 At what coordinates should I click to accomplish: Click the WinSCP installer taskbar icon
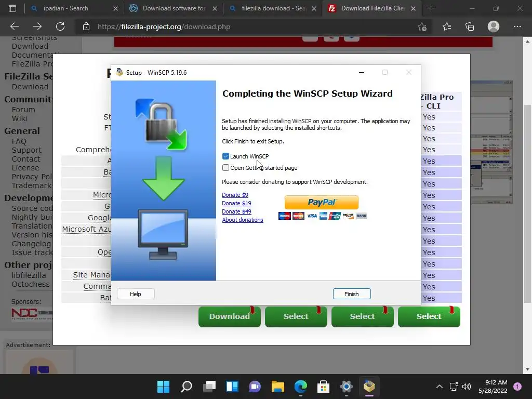coord(369,386)
